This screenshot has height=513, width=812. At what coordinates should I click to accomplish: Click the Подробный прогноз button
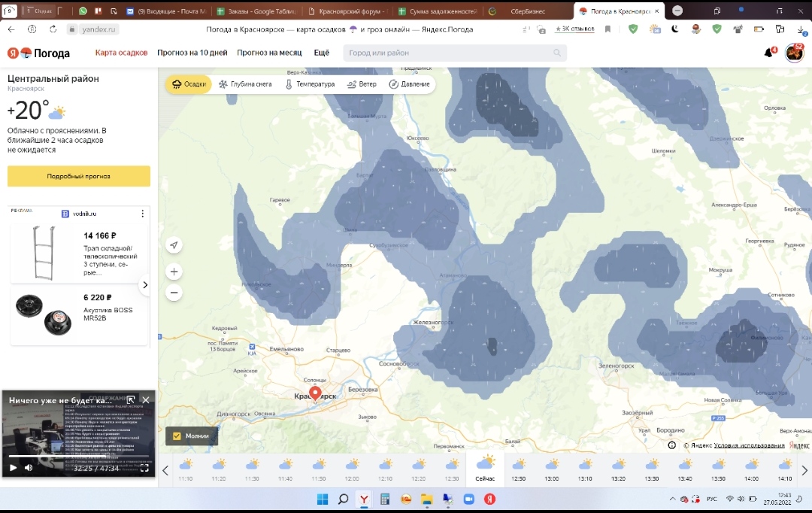pyautogui.click(x=79, y=176)
